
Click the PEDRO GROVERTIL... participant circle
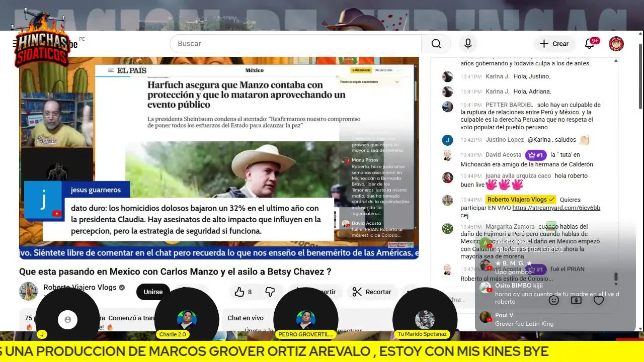coord(305,319)
